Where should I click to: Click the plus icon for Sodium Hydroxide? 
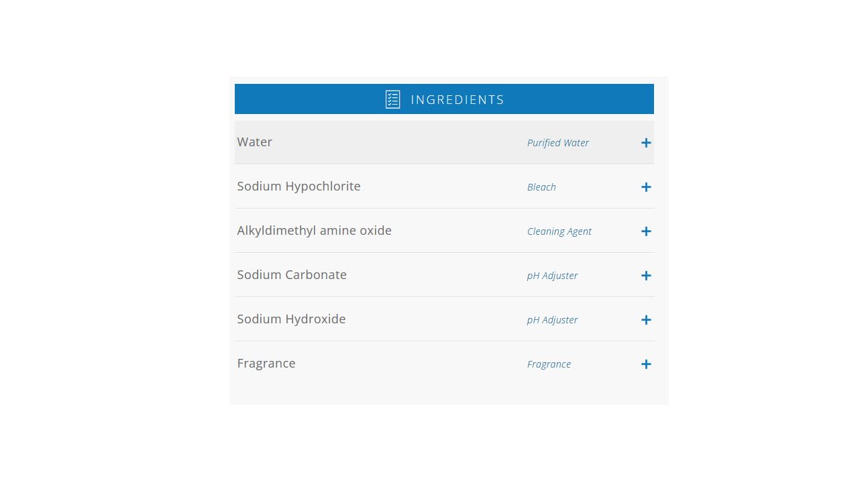click(646, 320)
